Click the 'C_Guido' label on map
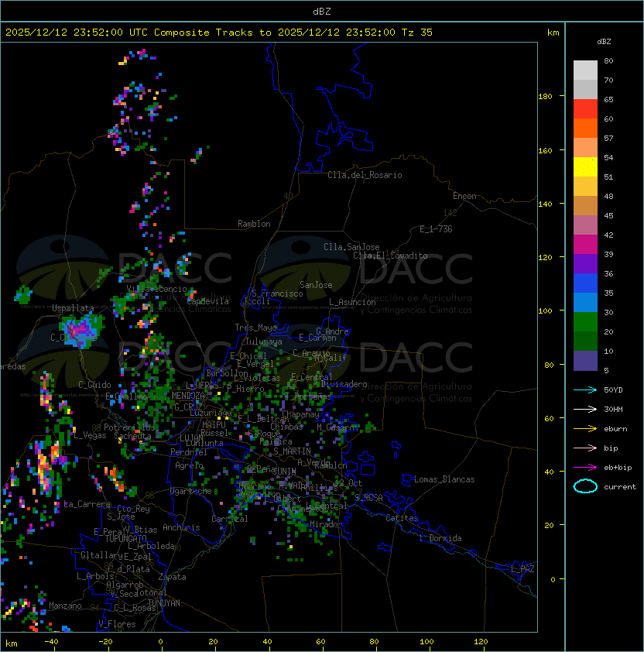This screenshot has width=644, height=652. pyautogui.click(x=94, y=385)
